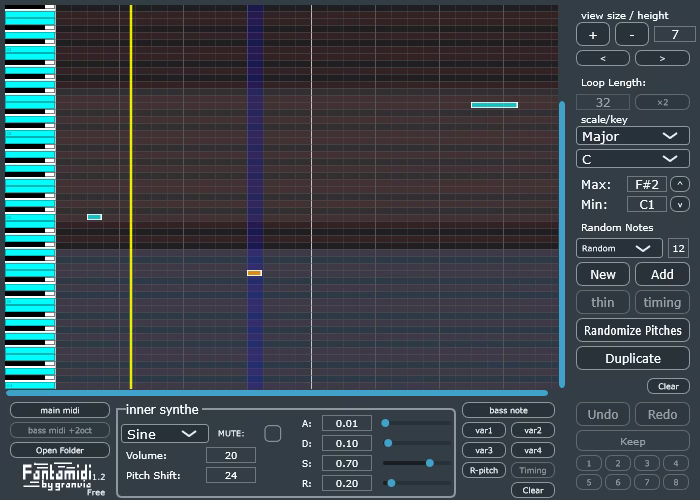Click the main midi button

[x=60, y=410]
